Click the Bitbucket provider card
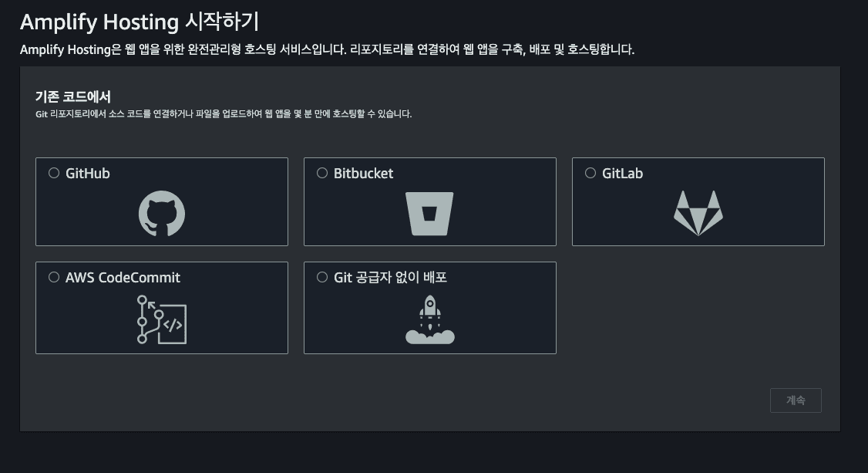 click(429, 201)
